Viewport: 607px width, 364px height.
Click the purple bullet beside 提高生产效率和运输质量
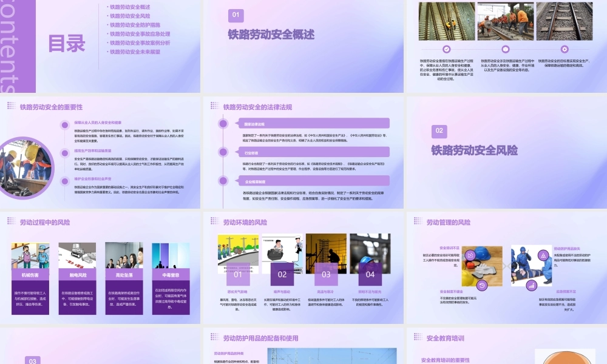65,153
